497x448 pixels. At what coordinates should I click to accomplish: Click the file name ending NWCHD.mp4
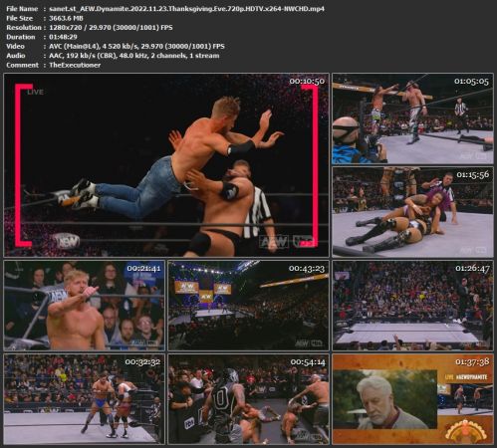(x=186, y=9)
